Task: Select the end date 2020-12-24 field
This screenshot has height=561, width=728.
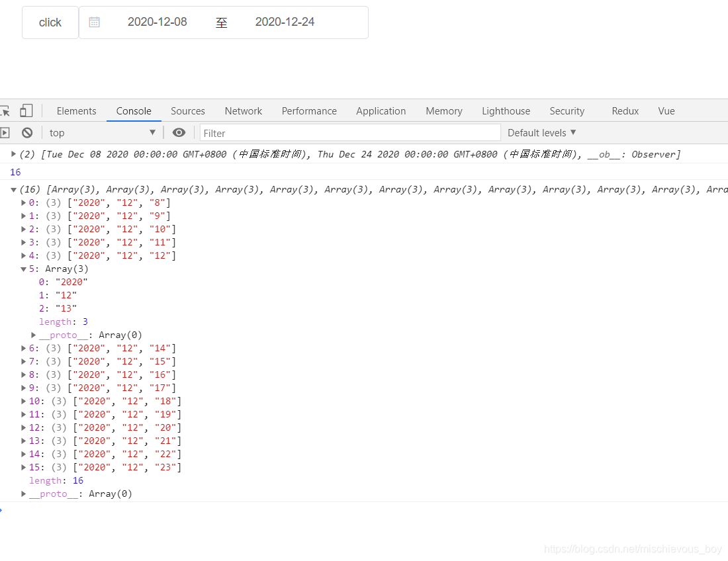Action: pyautogui.click(x=285, y=22)
